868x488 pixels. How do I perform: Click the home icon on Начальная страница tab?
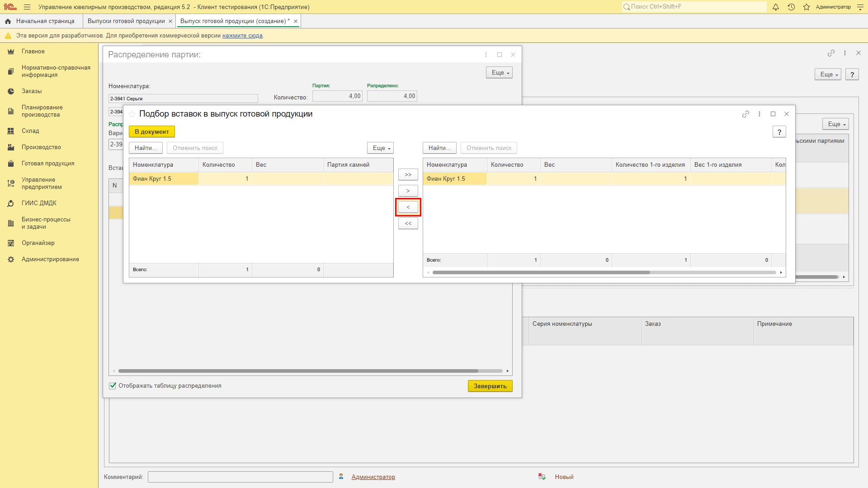click(x=8, y=21)
